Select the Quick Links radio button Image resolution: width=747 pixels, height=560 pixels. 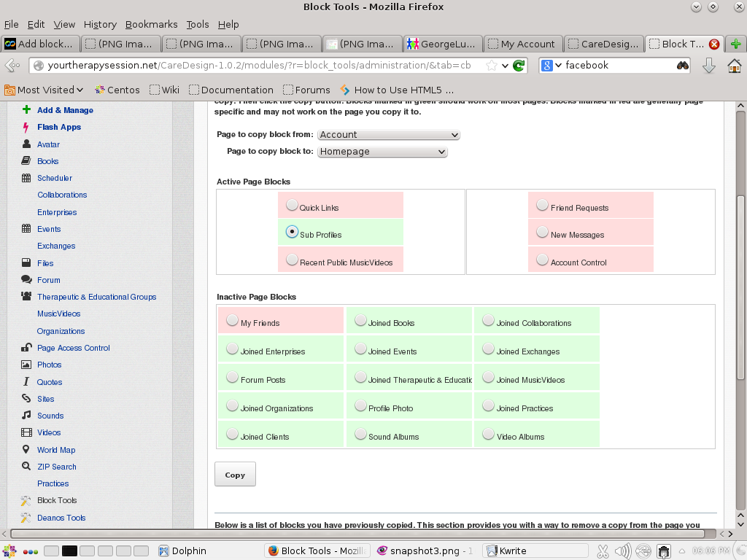292,205
